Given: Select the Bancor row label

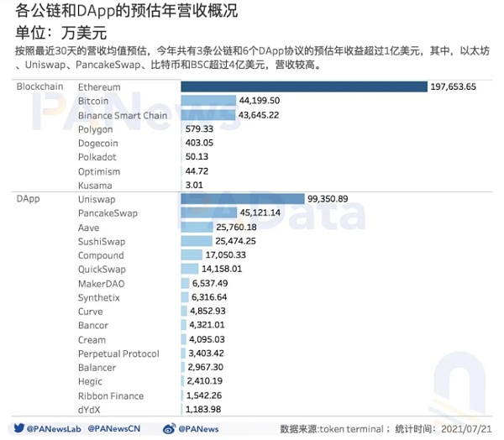Looking at the screenshot, I should coord(93,326).
